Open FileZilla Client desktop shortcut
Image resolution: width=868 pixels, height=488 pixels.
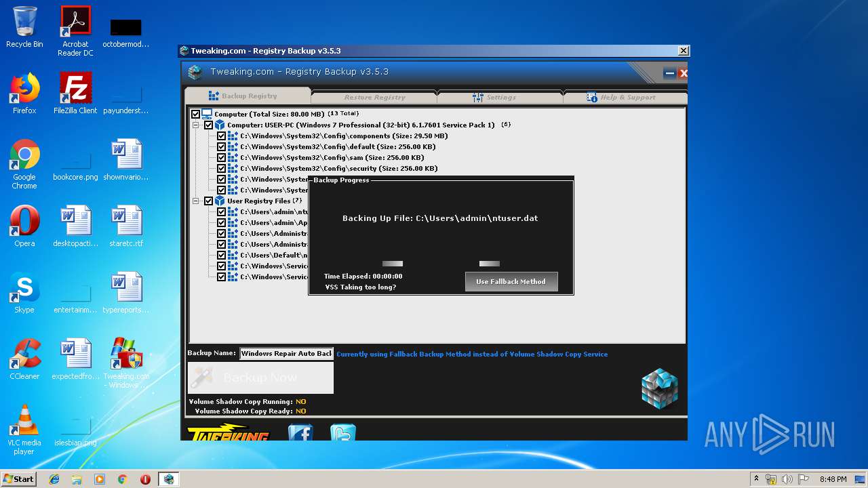[x=75, y=94]
